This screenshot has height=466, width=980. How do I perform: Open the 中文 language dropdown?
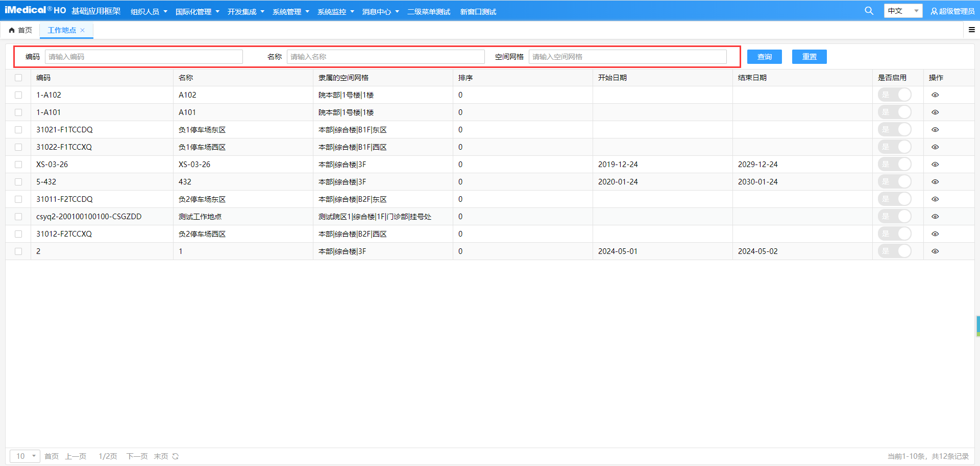pyautogui.click(x=902, y=11)
